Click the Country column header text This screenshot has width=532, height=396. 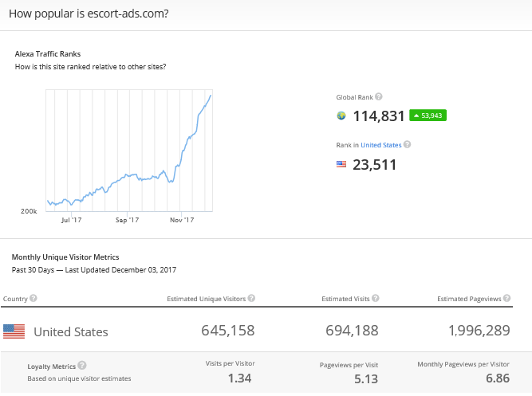pyautogui.click(x=15, y=299)
